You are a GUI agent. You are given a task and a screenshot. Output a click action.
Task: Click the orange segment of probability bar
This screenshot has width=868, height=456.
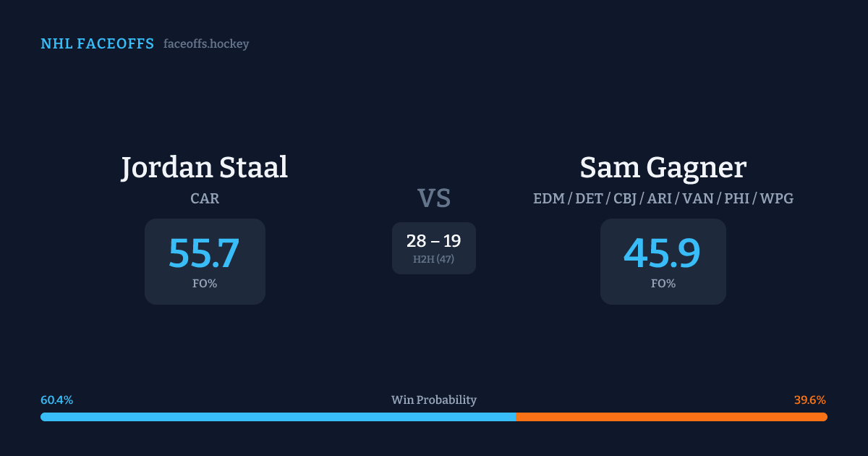click(671, 417)
